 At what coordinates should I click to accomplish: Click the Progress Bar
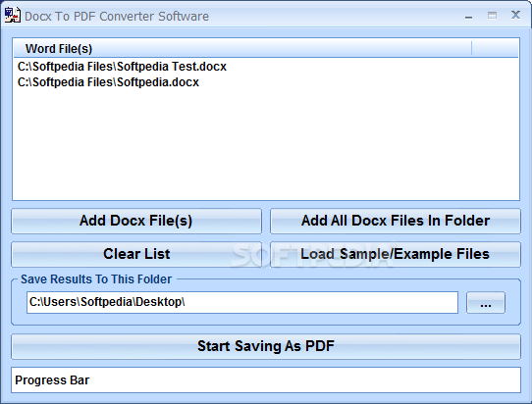(266, 379)
